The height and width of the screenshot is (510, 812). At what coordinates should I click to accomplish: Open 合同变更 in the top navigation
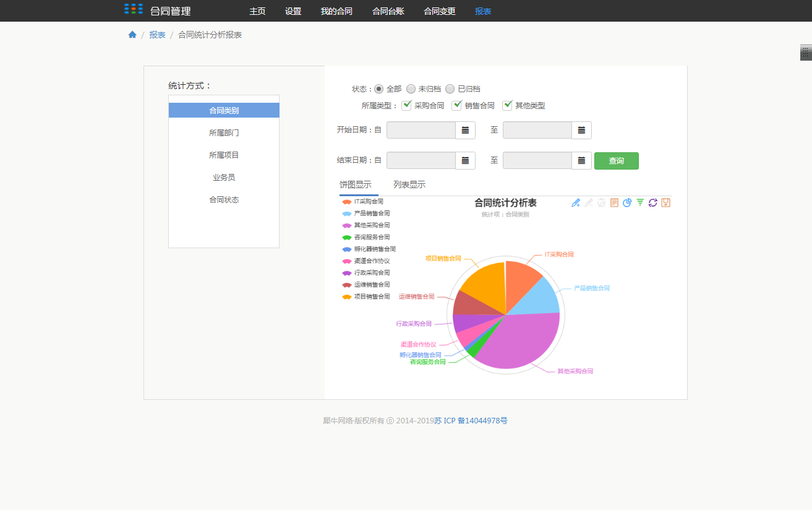pos(440,11)
